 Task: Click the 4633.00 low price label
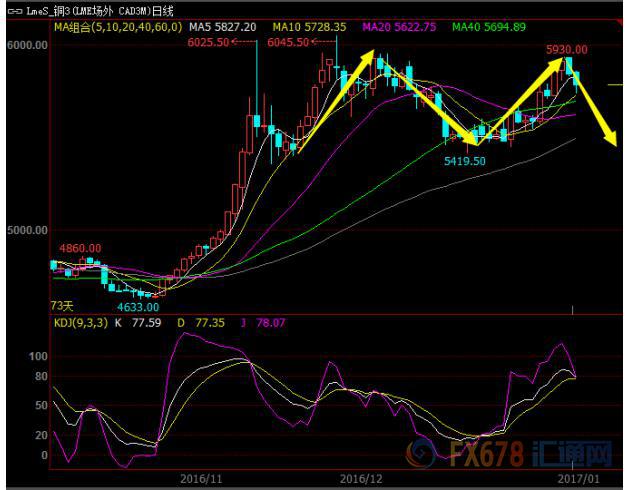pos(138,307)
